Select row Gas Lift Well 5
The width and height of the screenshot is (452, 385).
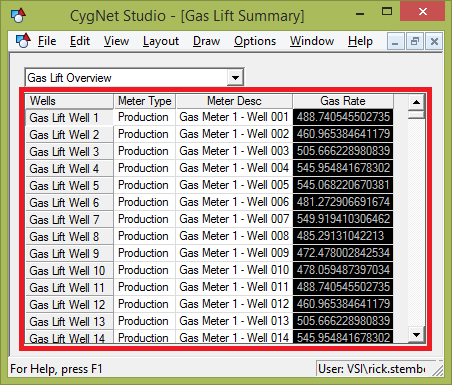(69, 186)
